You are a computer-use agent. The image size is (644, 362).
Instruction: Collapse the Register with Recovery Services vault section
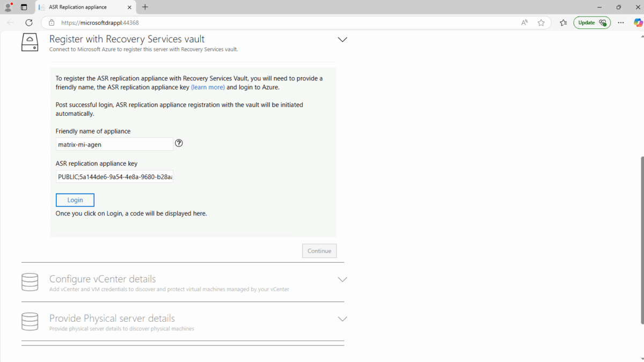click(x=342, y=39)
